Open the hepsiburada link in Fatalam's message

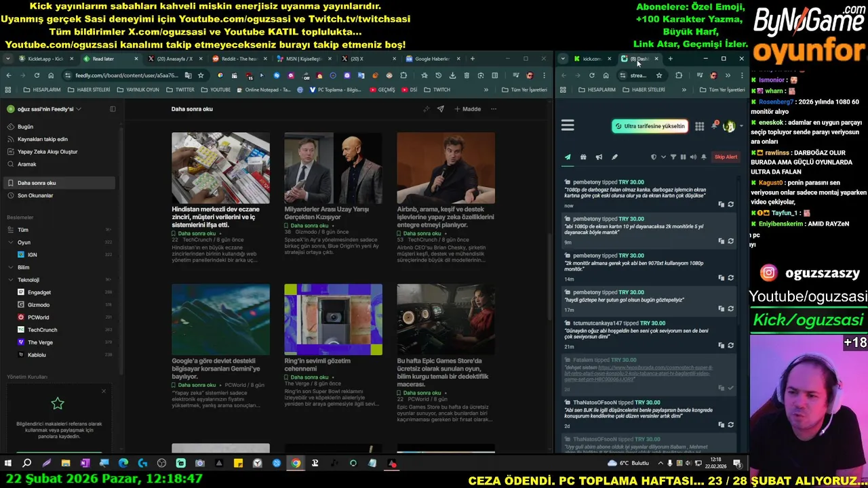638,374
